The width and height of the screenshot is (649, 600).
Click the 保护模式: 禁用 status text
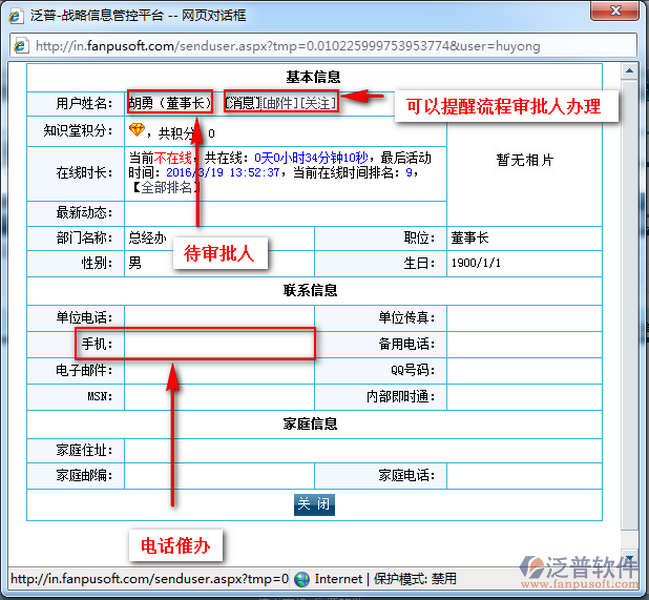click(415, 579)
